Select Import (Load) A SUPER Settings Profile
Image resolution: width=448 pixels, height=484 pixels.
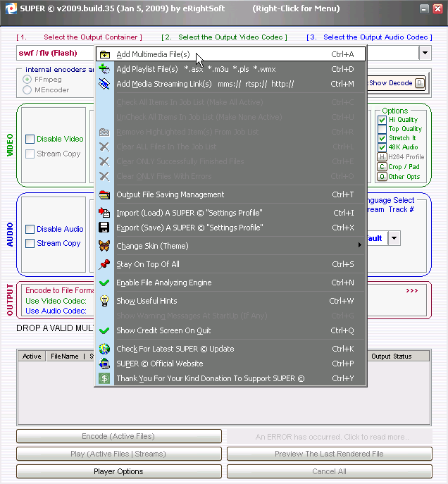(230, 213)
